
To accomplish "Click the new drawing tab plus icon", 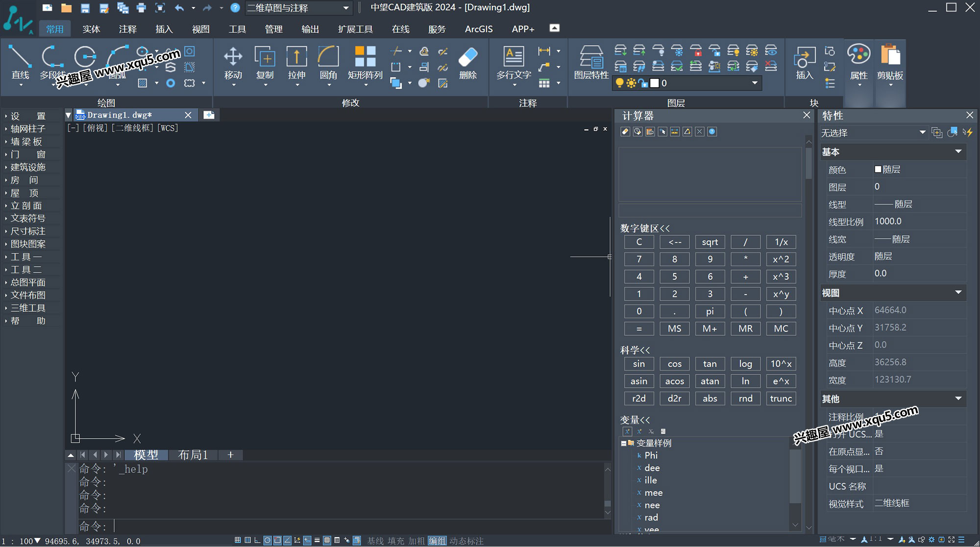I will [x=209, y=115].
